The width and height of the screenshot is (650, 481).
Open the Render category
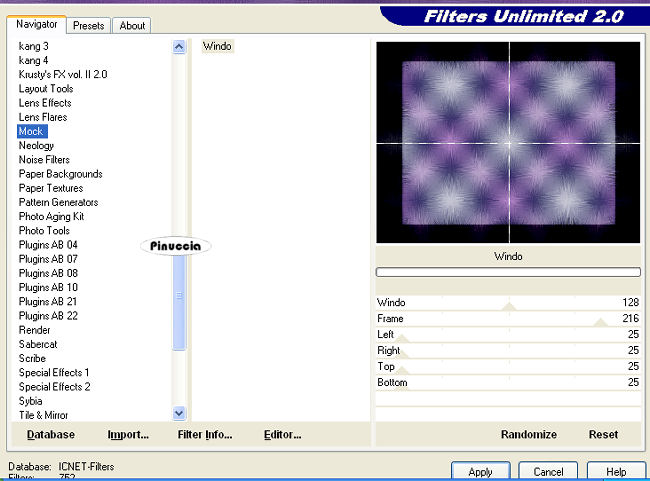click(x=34, y=330)
